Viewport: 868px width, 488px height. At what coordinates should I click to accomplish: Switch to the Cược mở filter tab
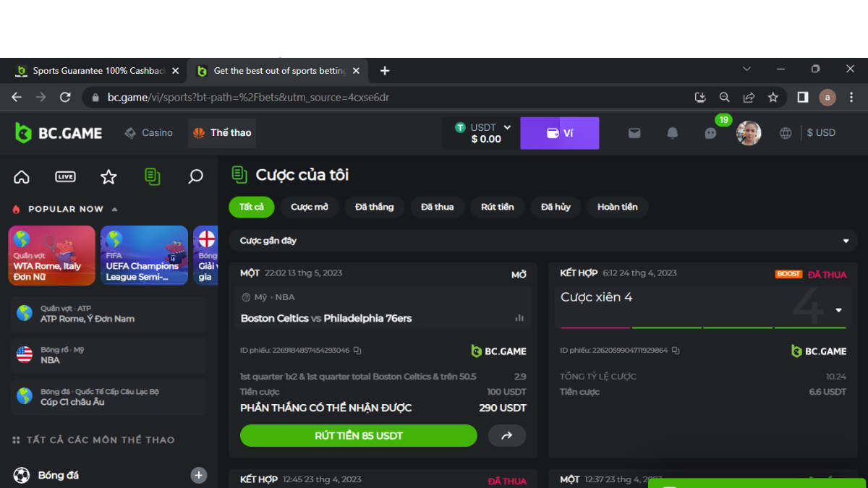click(x=310, y=207)
